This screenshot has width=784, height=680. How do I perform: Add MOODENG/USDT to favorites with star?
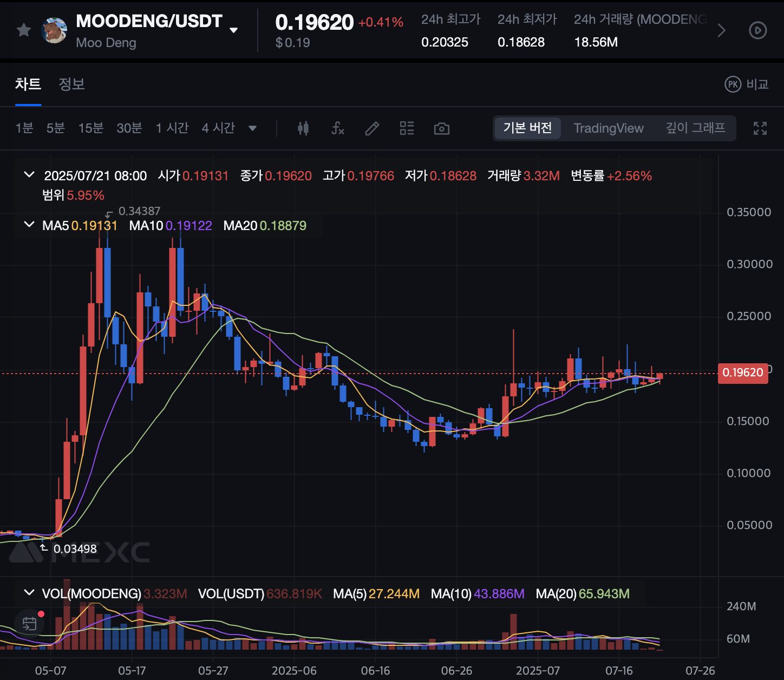point(24,30)
